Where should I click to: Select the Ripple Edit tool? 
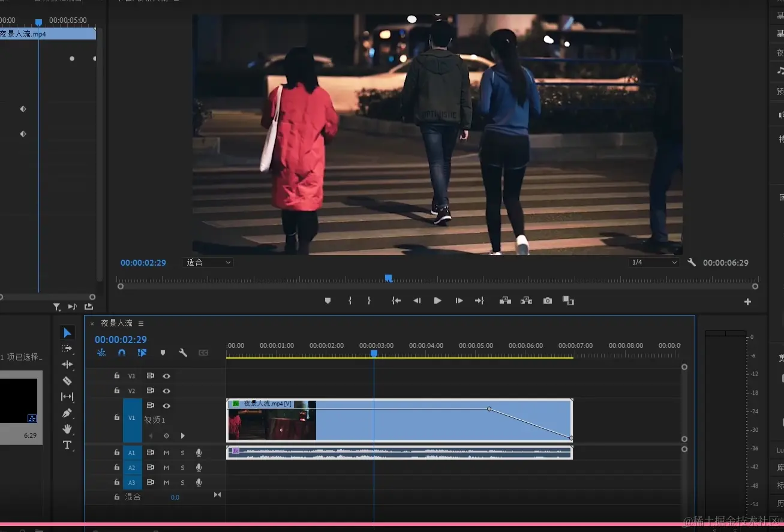pyautogui.click(x=67, y=365)
